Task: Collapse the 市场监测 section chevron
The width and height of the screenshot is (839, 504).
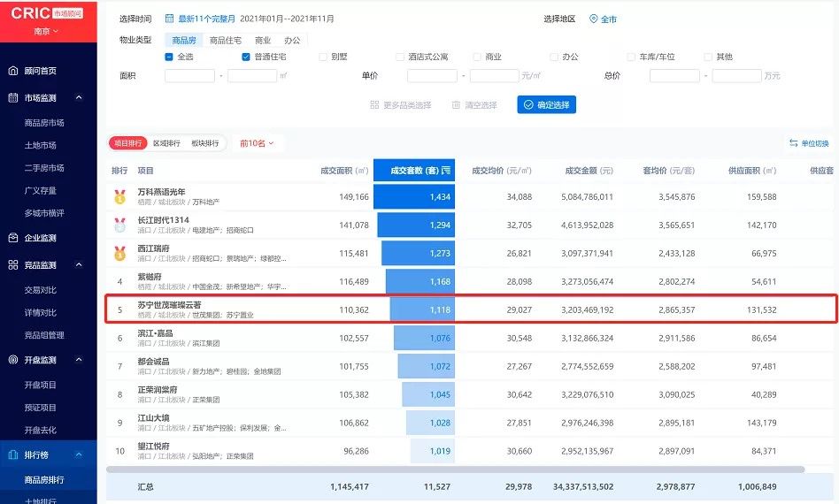Action: 79,98
